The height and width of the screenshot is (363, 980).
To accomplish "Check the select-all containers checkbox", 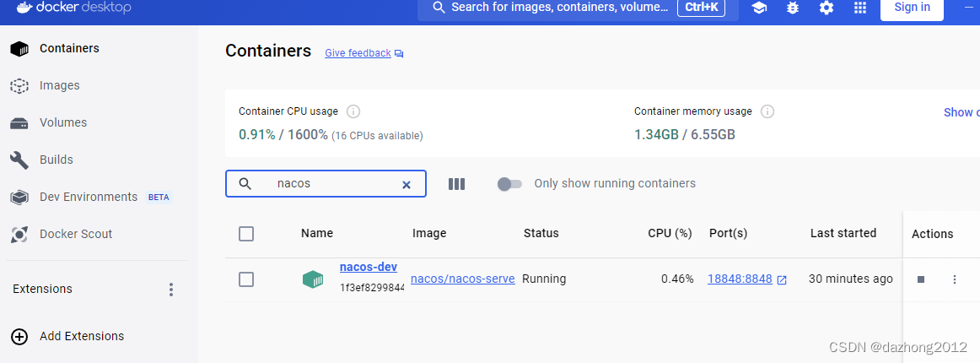I will (x=246, y=234).
